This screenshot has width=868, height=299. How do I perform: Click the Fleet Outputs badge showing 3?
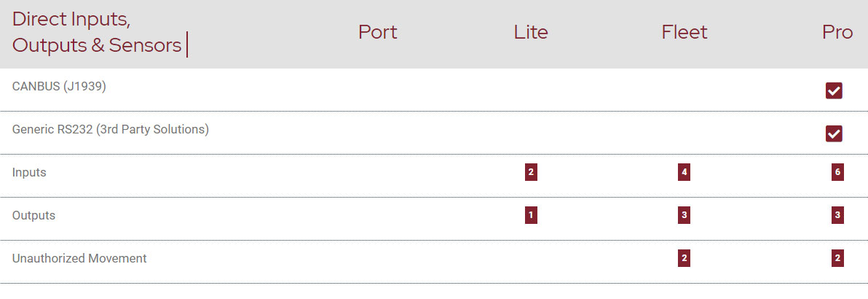click(x=684, y=216)
